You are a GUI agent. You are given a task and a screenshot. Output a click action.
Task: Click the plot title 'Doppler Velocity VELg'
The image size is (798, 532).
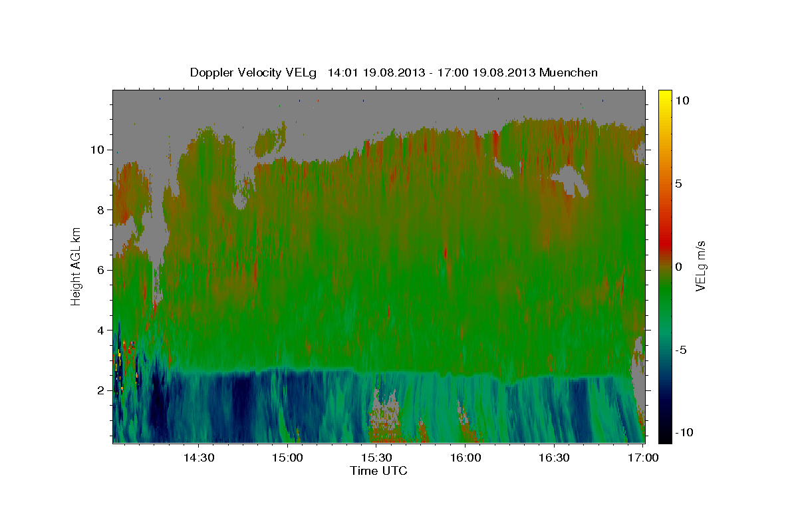[x=253, y=72]
